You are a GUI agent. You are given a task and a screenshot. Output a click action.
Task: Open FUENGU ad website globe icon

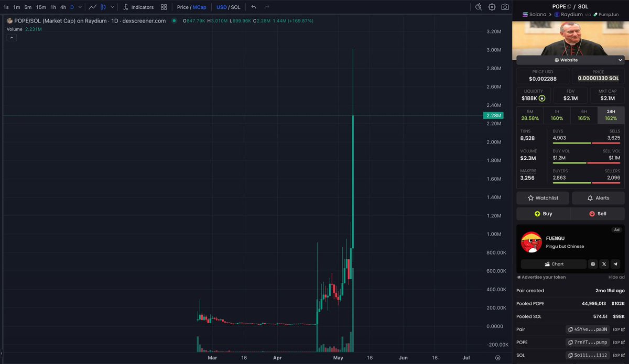[593, 264]
